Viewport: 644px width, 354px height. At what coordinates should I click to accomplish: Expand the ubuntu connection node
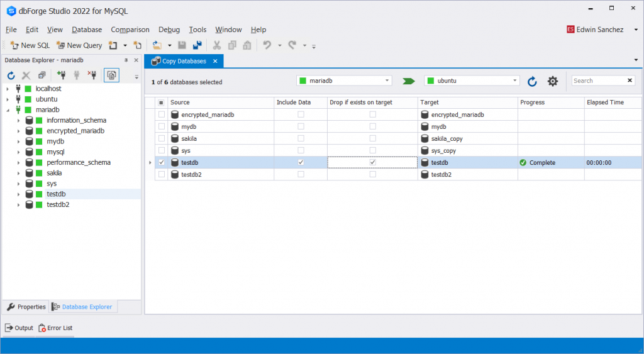coord(8,99)
